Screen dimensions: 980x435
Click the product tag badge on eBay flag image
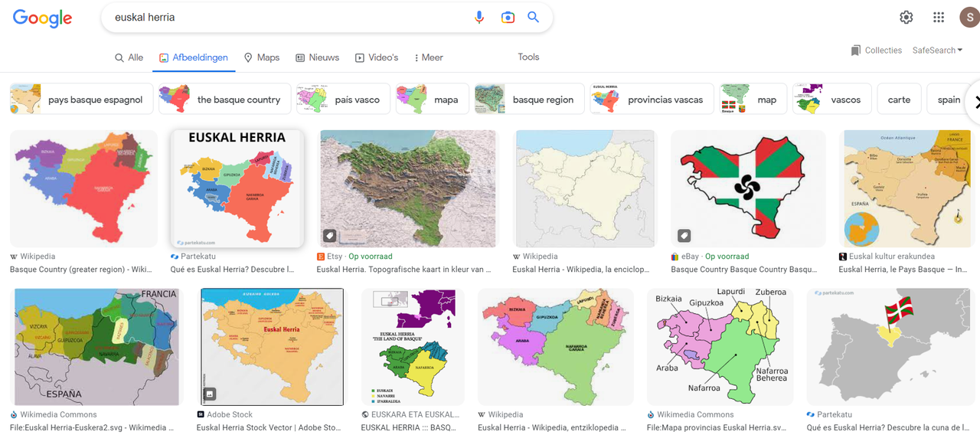(684, 235)
